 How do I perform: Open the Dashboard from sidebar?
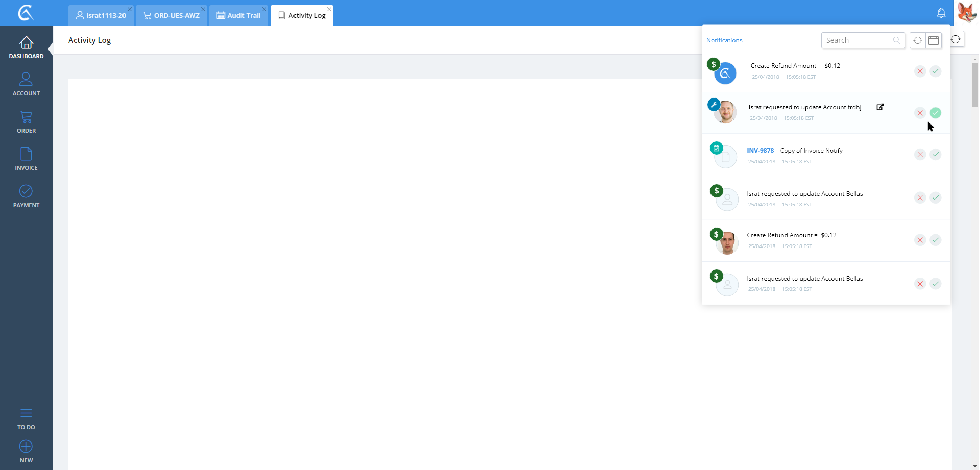point(26,47)
